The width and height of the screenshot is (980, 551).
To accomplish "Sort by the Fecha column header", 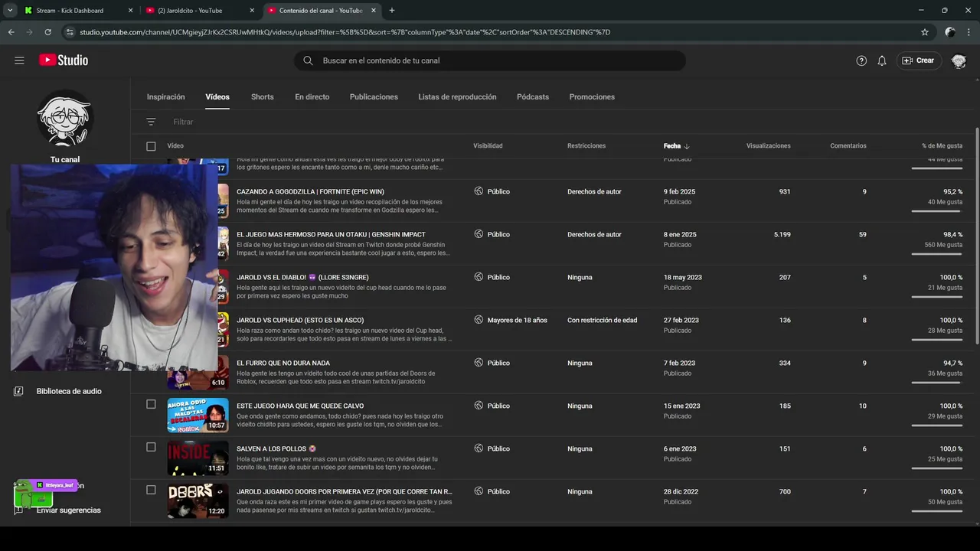I will [676, 146].
